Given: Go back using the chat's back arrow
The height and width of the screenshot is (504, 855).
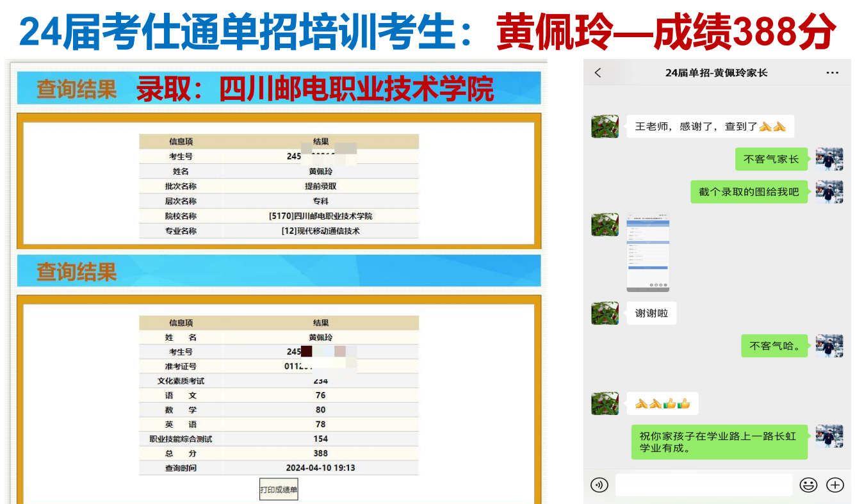Looking at the screenshot, I should pos(598,72).
